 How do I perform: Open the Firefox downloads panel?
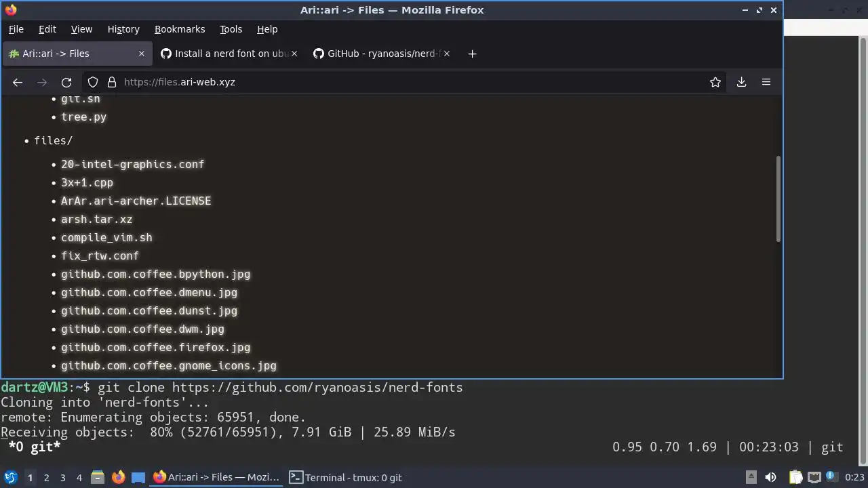pyautogui.click(x=741, y=82)
